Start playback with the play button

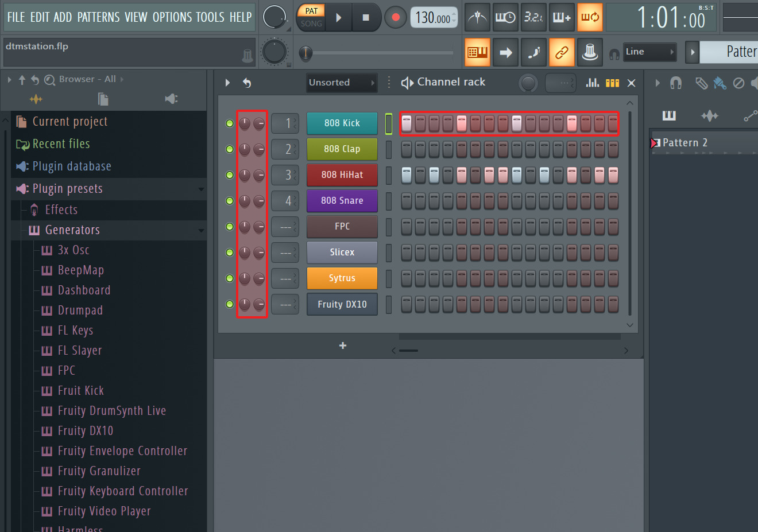tap(339, 18)
